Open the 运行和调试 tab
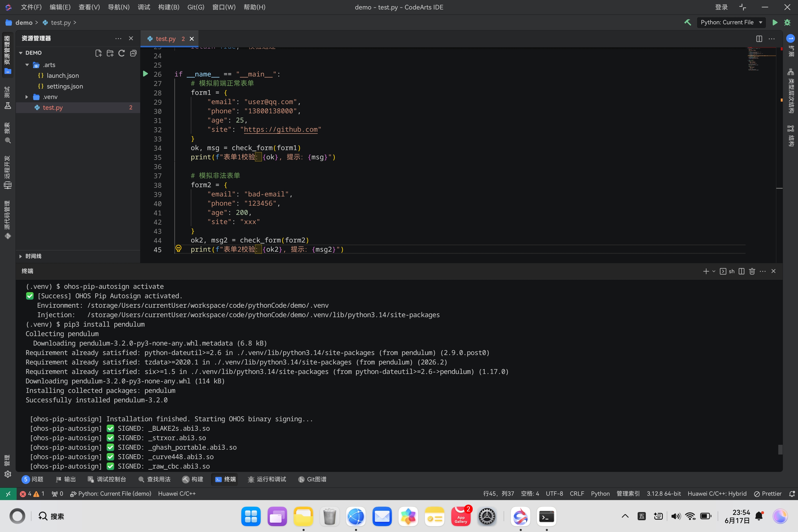The height and width of the screenshot is (532, 798). coord(267,479)
